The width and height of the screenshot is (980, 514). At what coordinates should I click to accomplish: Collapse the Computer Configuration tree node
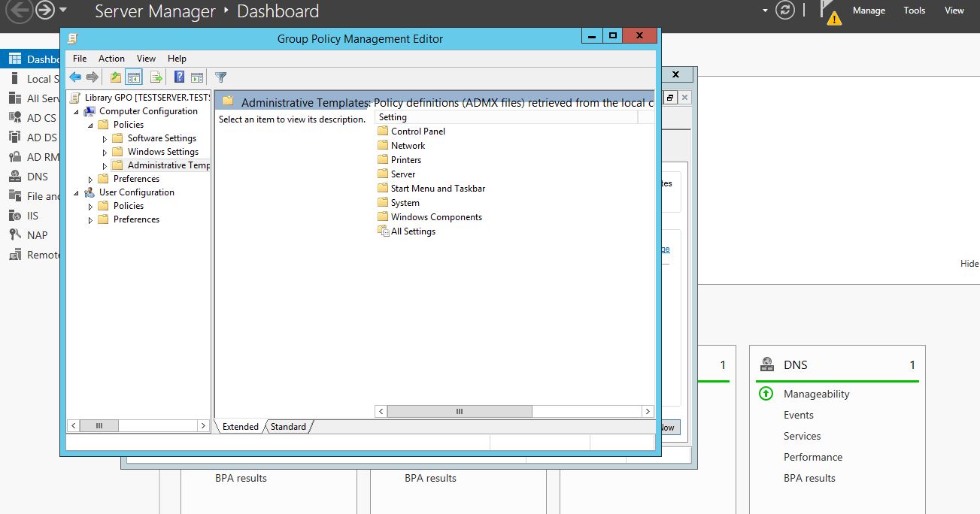[x=77, y=111]
